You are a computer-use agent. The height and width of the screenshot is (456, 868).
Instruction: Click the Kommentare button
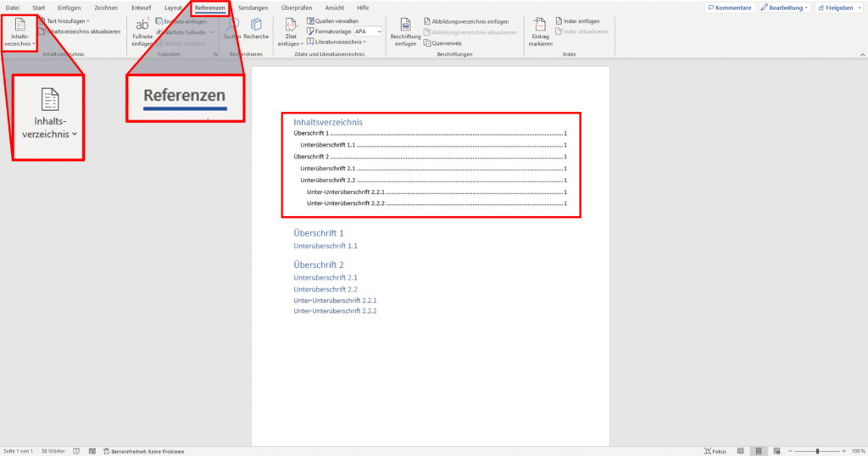729,8
